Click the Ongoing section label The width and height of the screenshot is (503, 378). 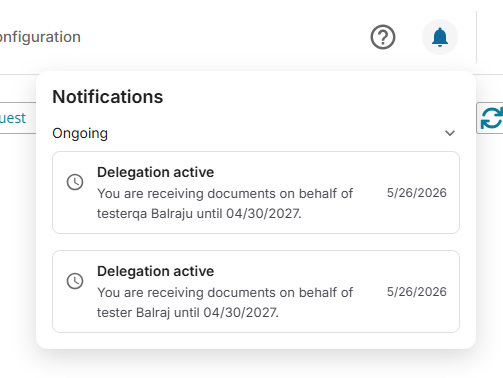(80, 133)
